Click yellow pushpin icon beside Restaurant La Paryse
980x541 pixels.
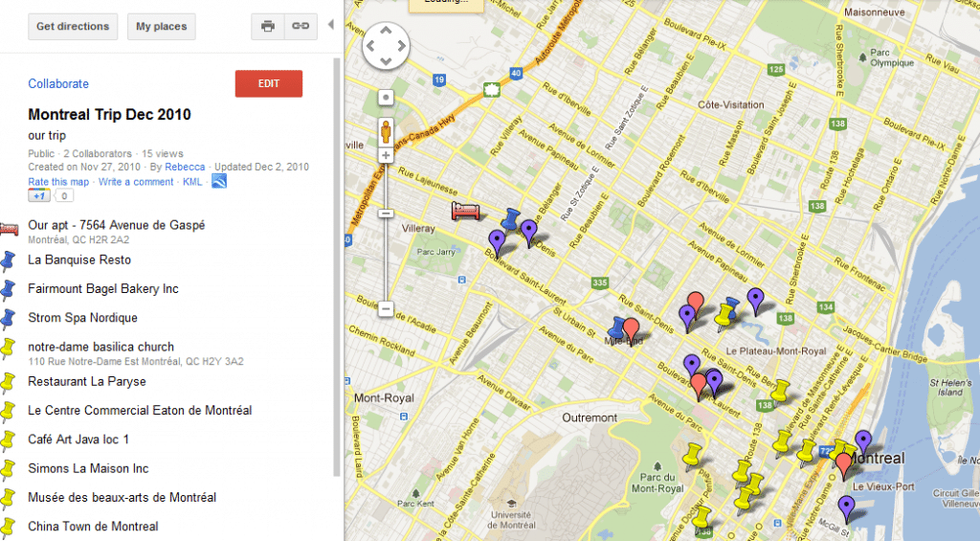[x=8, y=381]
